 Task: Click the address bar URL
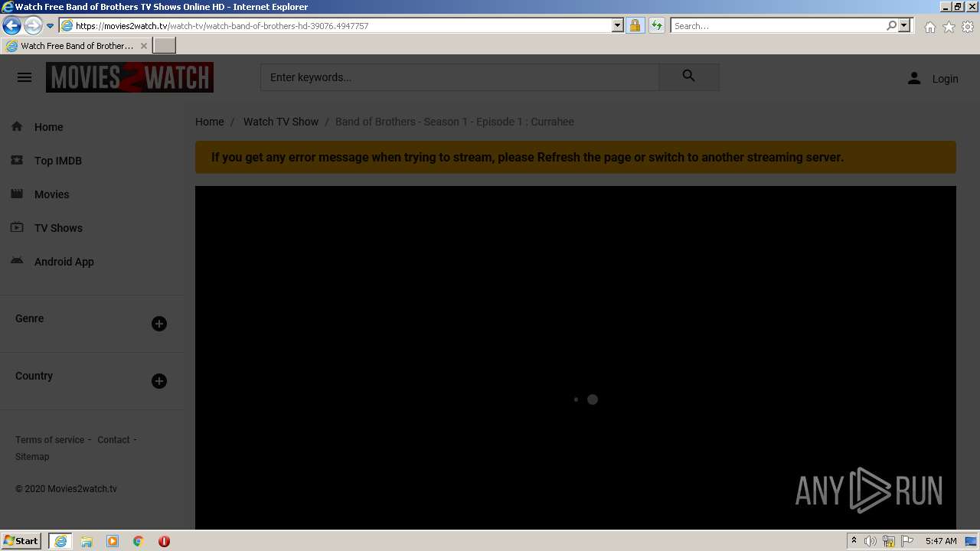click(222, 26)
